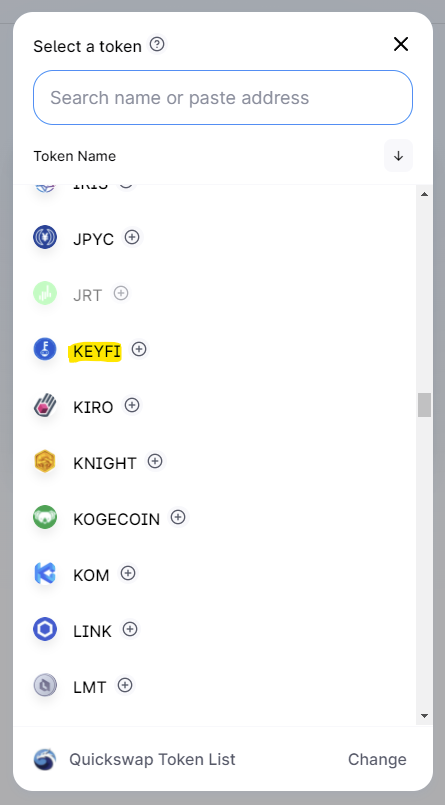Click scrollbar down arrow in token list
This screenshot has width=445, height=805.
424,715
